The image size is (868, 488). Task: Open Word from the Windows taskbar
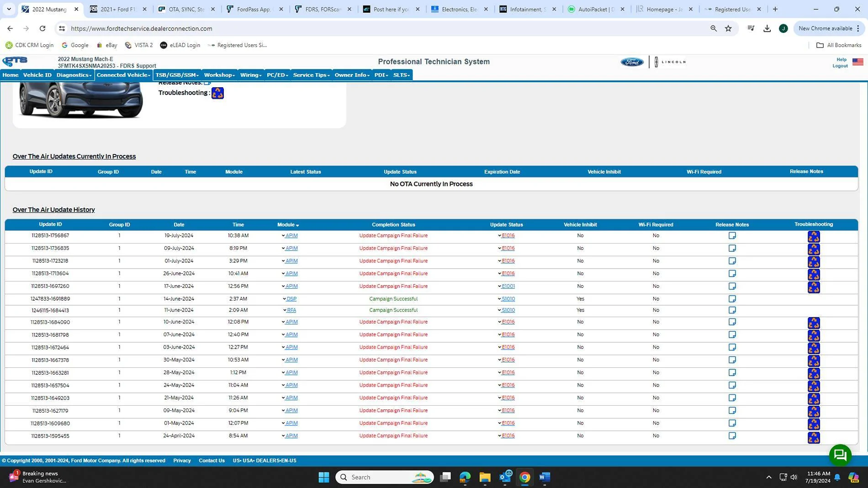544,477
